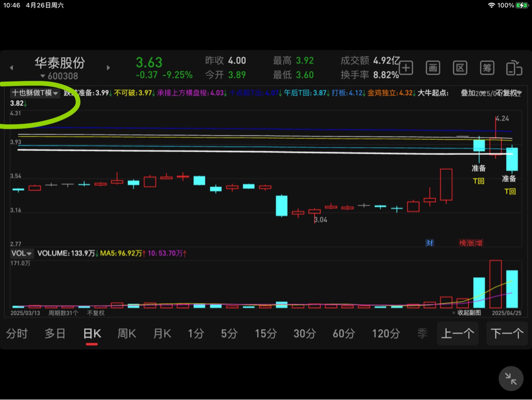This screenshot has width=532, height=400.
Task: Select the 120分 period tab
Action: [x=386, y=334]
